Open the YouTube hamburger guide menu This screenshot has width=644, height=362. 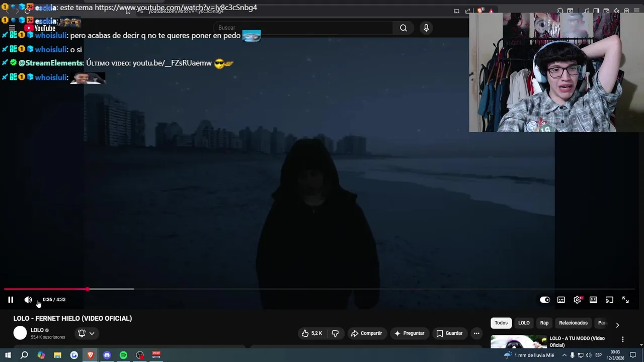click(12, 28)
